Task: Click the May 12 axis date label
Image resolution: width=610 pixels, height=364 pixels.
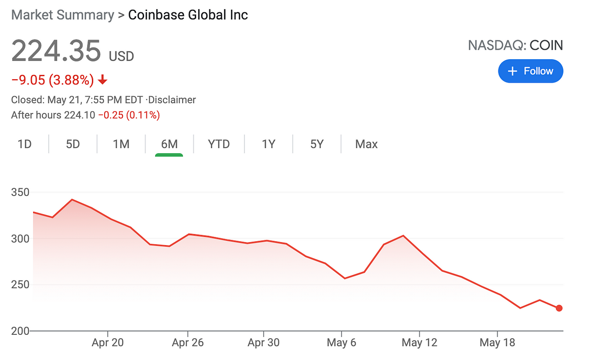Action: (419, 343)
